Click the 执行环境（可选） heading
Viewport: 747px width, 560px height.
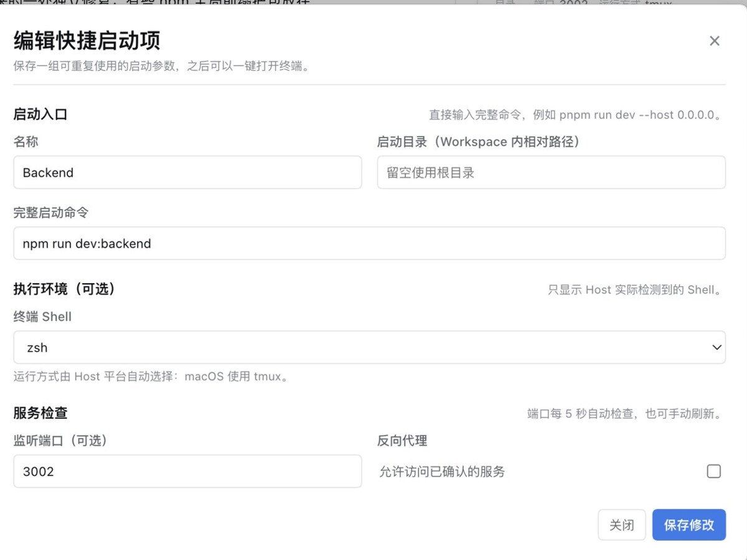click(64, 289)
